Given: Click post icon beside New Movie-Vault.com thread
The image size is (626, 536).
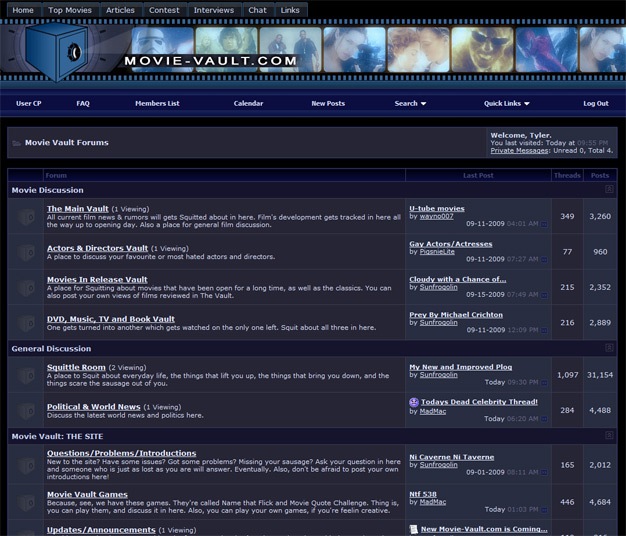Looking at the screenshot, I should pyautogui.click(x=414, y=529).
